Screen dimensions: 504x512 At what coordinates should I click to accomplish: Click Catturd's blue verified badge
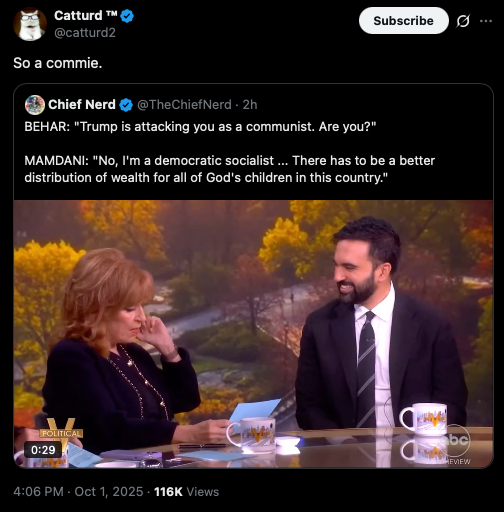click(127, 16)
